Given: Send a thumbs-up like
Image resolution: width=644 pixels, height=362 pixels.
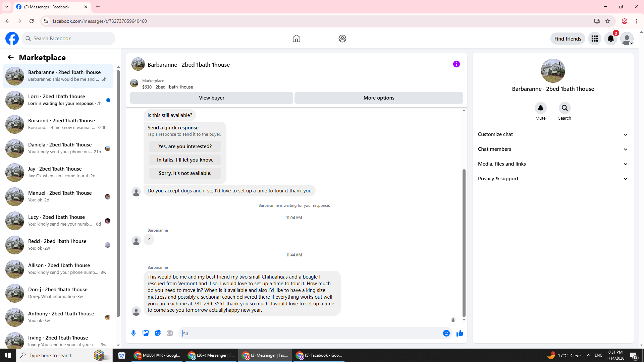Looking at the screenshot, I should click(x=460, y=333).
